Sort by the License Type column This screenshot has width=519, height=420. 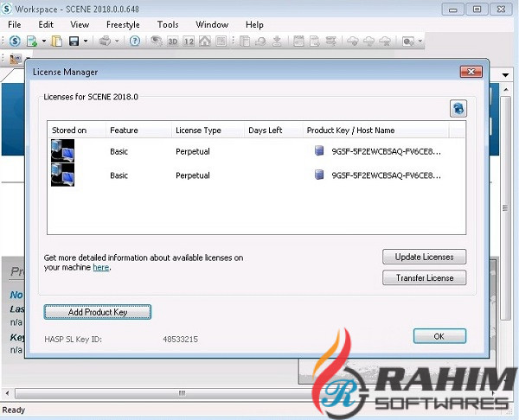[208, 130]
